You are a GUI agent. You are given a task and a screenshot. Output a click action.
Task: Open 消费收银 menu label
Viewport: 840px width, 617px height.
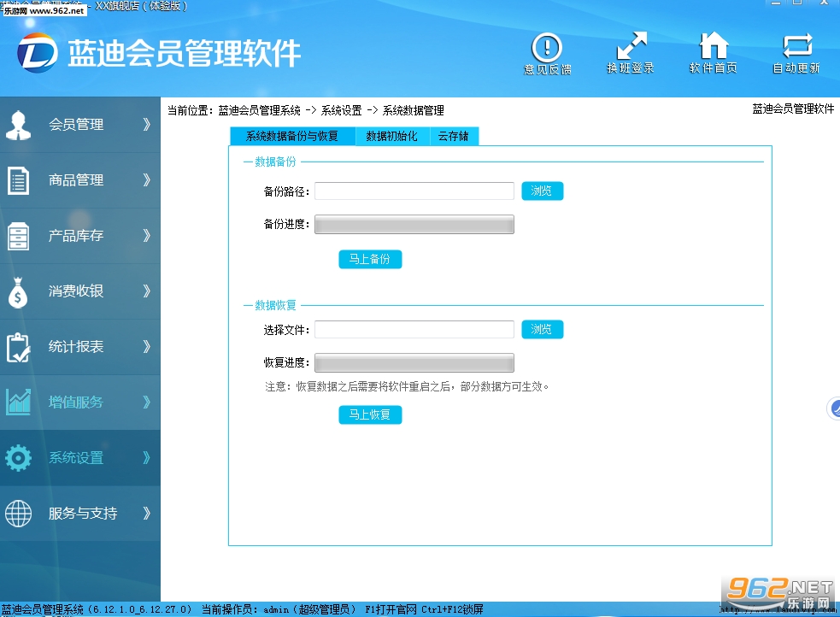76,291
